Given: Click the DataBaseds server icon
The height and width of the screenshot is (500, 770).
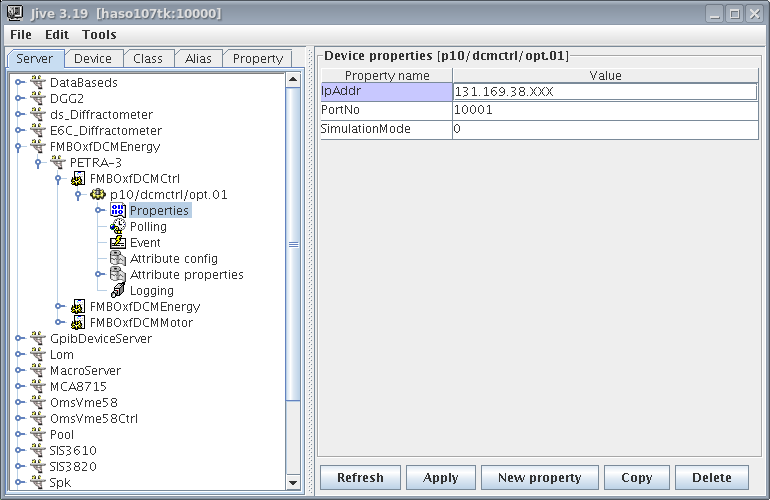Looking at the screenshot, I should tap(38, 82).
